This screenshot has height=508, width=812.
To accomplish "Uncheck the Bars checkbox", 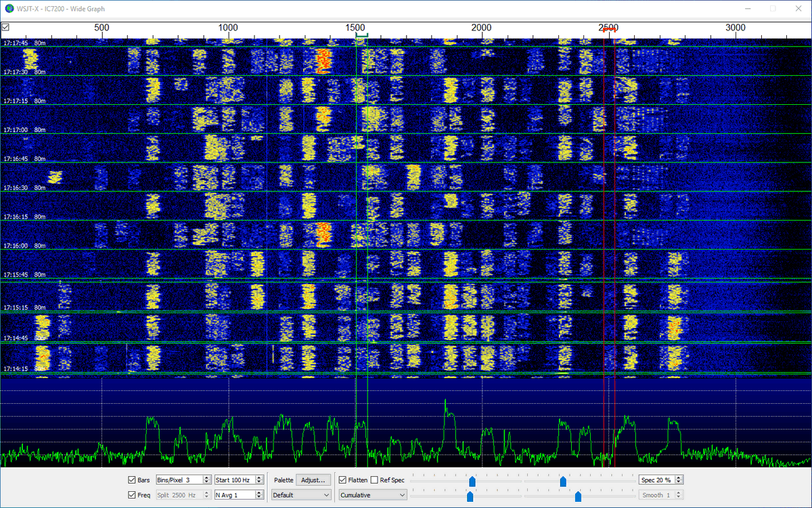I will (x=132, y=480).
